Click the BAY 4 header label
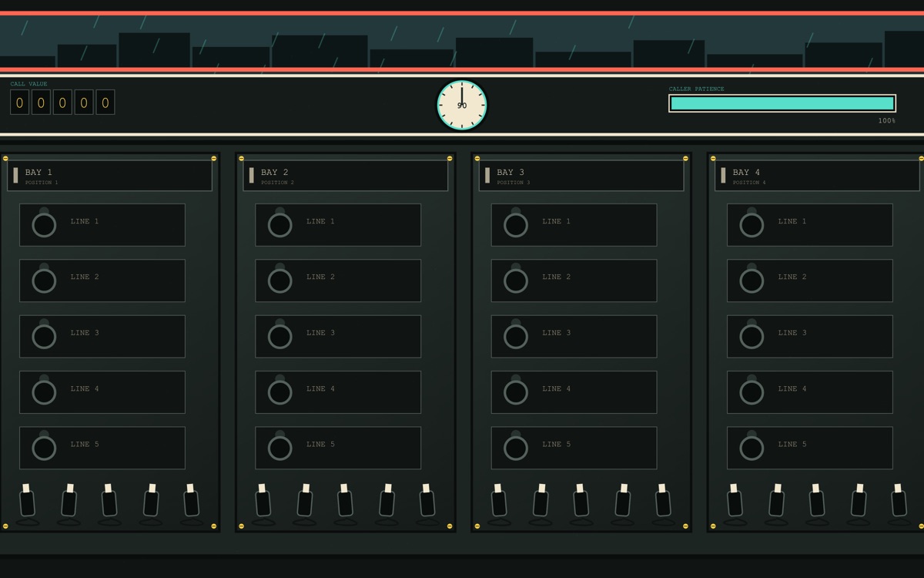924x578 pixels. [746, 173]
